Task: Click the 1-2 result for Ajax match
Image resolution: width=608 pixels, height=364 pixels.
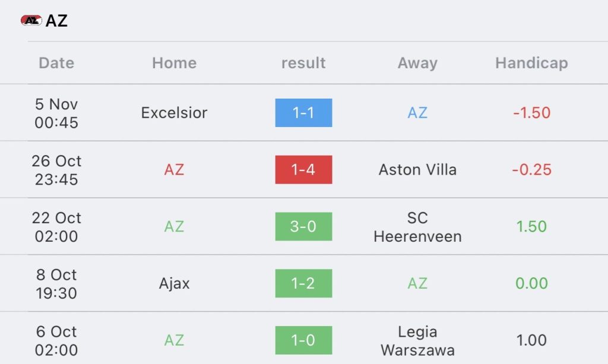Action: 303,284
